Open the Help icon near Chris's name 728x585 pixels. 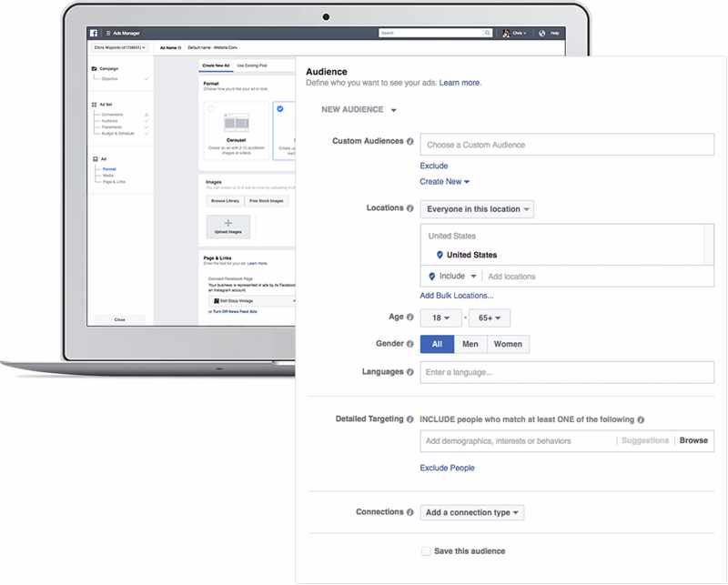pos(542,32)
